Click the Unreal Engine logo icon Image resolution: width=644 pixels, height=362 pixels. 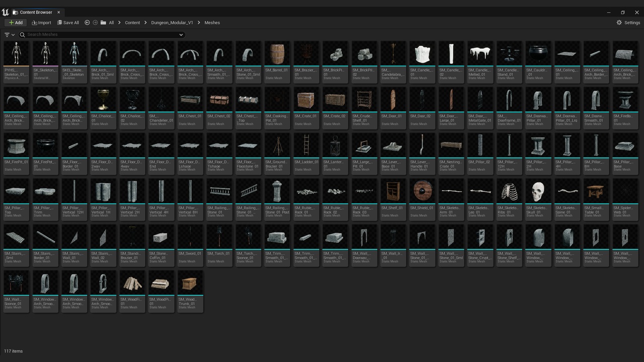[x=5, y=12]
